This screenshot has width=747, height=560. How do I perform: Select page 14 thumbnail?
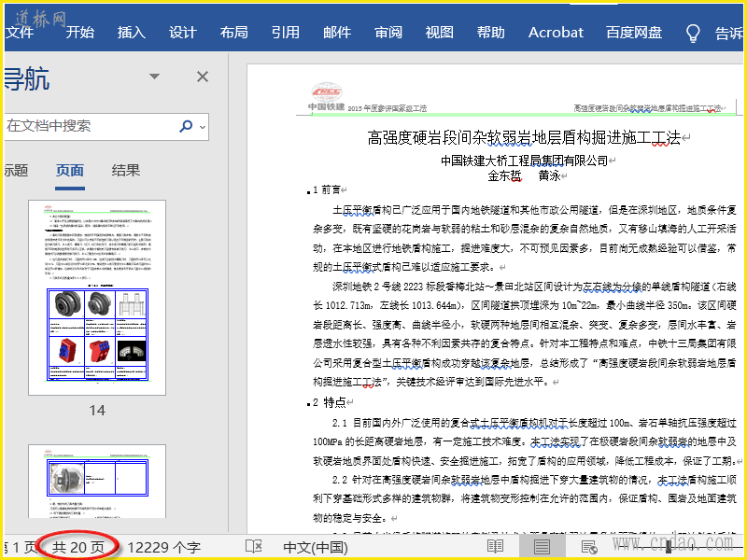[97, 299]
